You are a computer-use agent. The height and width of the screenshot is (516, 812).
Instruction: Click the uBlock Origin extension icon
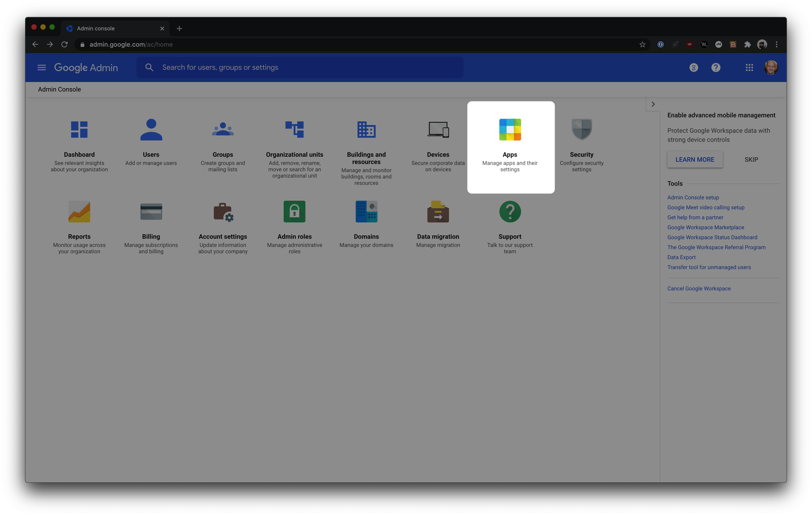pos(690,44)
